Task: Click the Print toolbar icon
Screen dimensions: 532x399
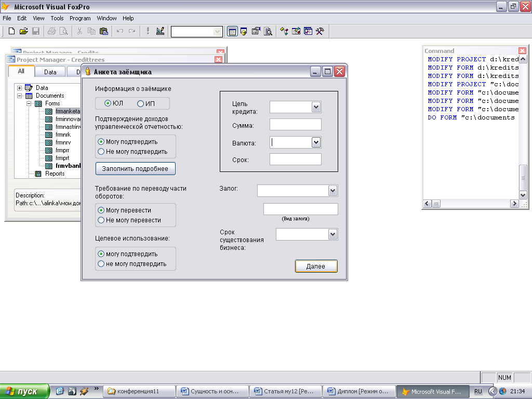Action: tap(51, 31)
